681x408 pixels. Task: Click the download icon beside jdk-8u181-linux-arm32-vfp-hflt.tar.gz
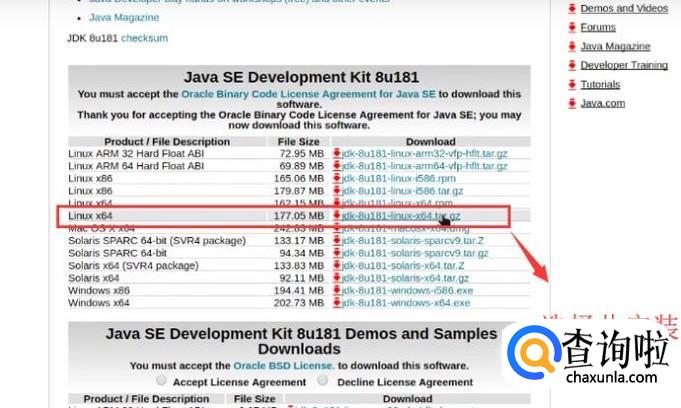[338, 153]
